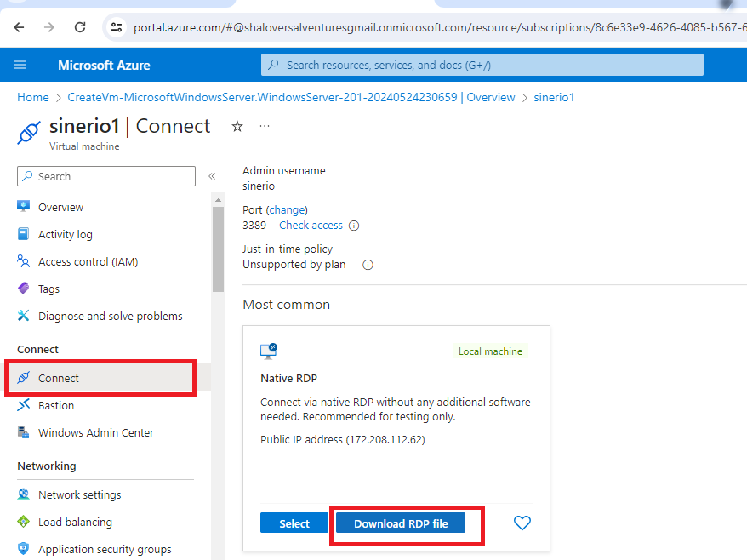This screenshot has width=747, height=560.
Task: Click the Native RDP monitor icon
Action: point(269,351)
